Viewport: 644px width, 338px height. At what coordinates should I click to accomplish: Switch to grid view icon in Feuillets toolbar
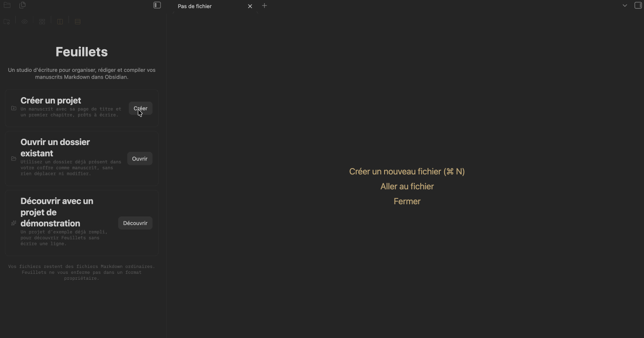(42, 22)
